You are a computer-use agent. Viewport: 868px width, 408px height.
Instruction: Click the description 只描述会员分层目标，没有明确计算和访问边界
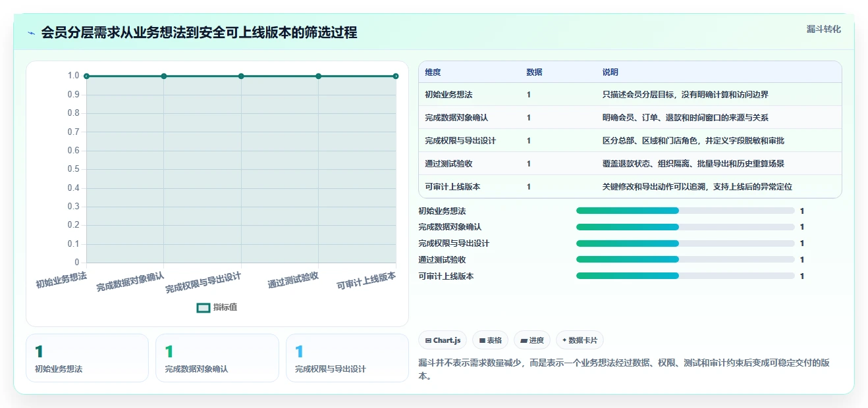(685, 95)
